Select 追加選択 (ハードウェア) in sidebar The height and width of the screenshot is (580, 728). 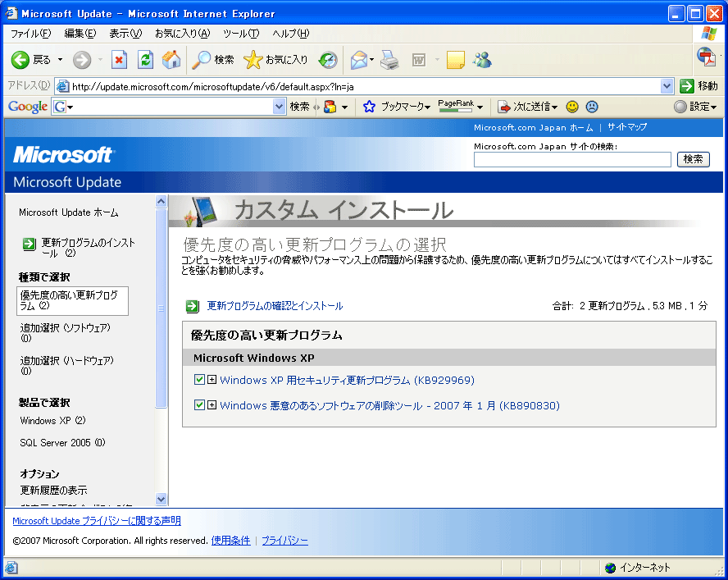click(x=67, y=365)
